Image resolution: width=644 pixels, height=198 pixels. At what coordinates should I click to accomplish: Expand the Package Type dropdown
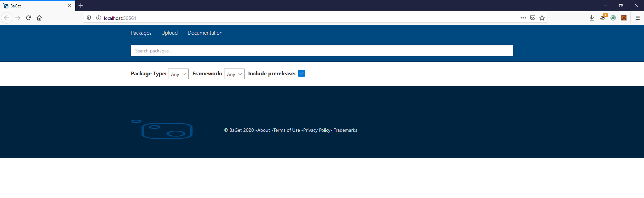178,74
